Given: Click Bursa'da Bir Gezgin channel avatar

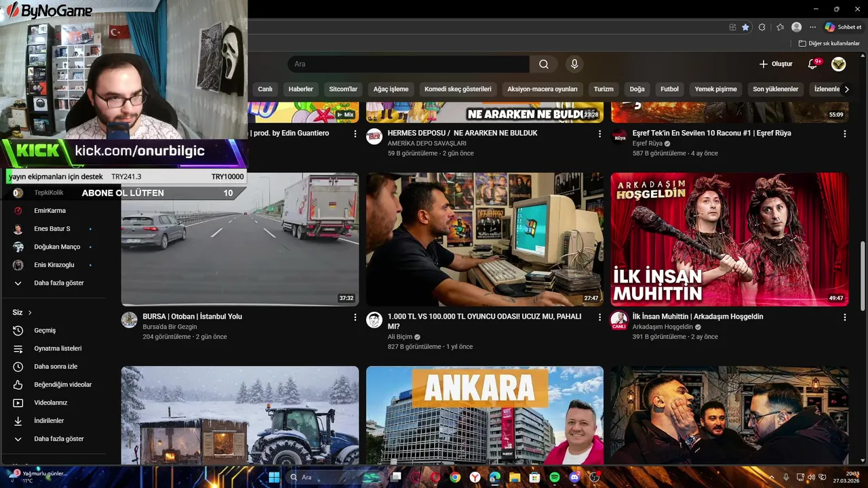Looking at the screenshot, I should [x=130, y=320].
